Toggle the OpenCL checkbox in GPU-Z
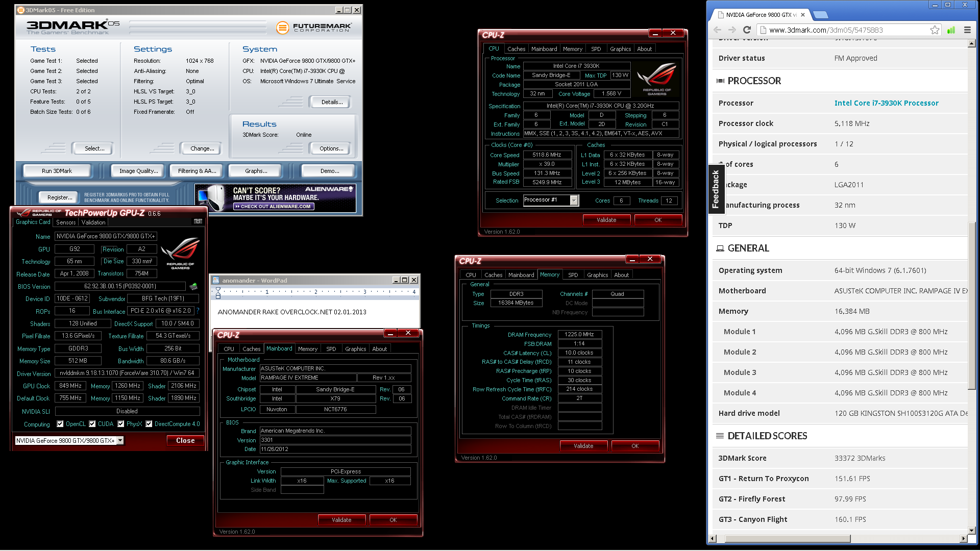Viewport: 980px width, 551px height. click(60, 424)
